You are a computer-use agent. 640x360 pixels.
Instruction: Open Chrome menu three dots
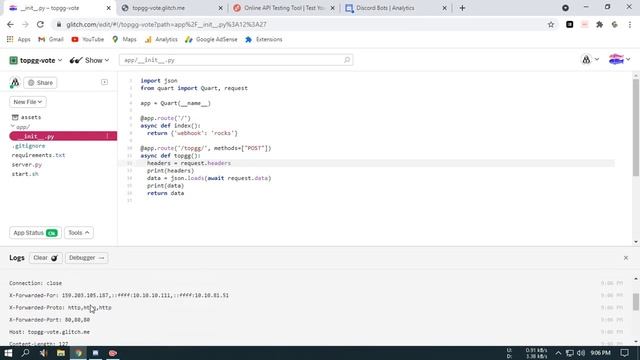click(x=630, y=24)
